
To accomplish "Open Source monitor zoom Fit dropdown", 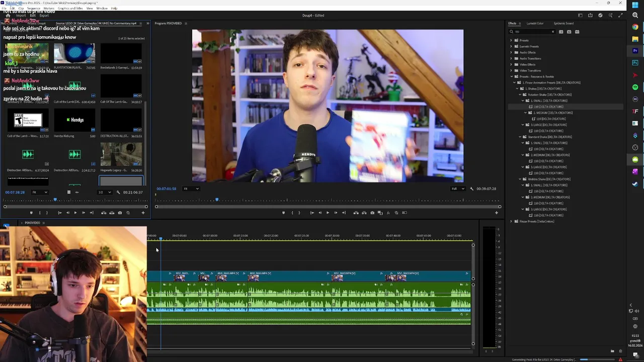I will point(39,192).
